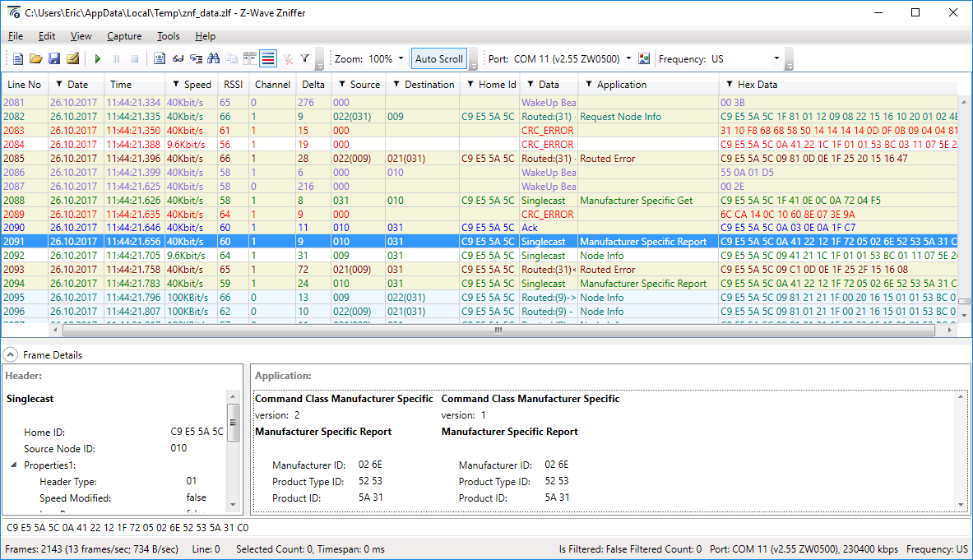Click the horizontal scrollbar under the frame list
The image size is (973, 560).
coord(498,330)
